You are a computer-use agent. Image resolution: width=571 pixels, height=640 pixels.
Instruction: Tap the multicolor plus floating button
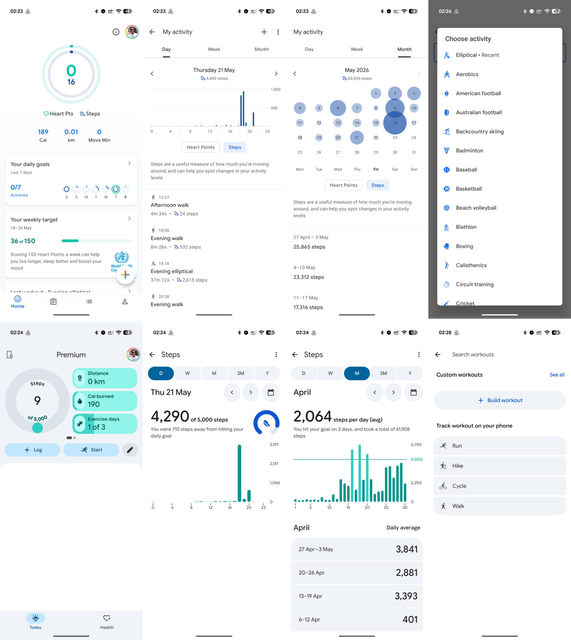tap(125, 275)
